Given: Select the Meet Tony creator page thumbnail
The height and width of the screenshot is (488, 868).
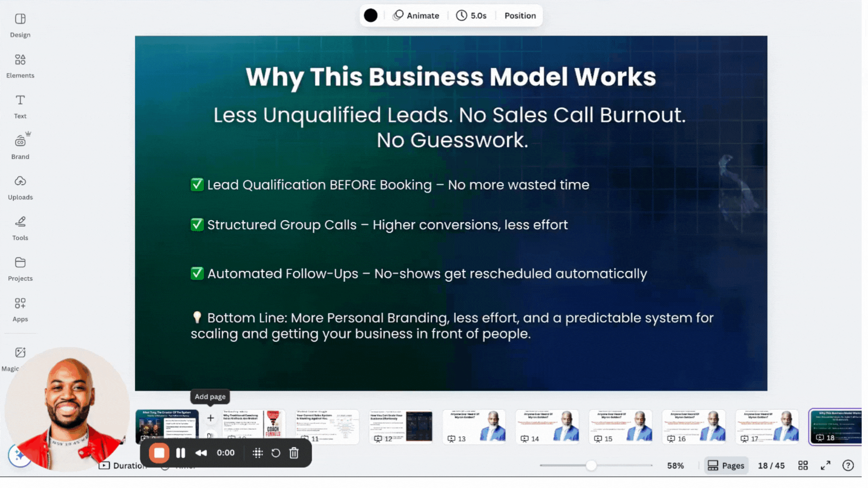Looking at the screenshot, I should coord(167,424).
